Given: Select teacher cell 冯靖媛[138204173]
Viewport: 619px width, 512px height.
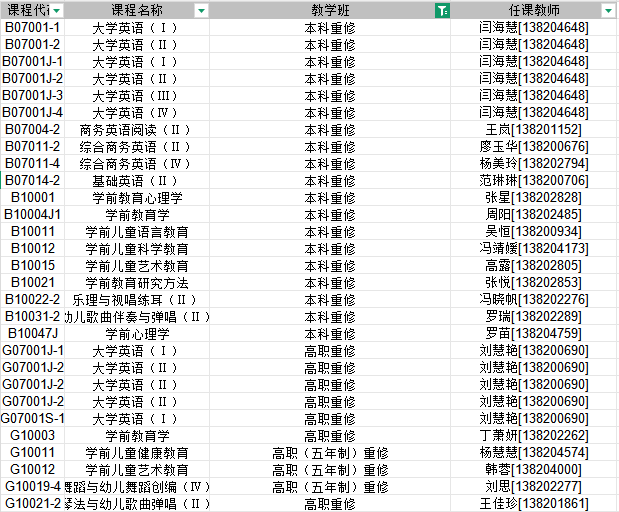Looking at the screenshot, I should (533, 249).
